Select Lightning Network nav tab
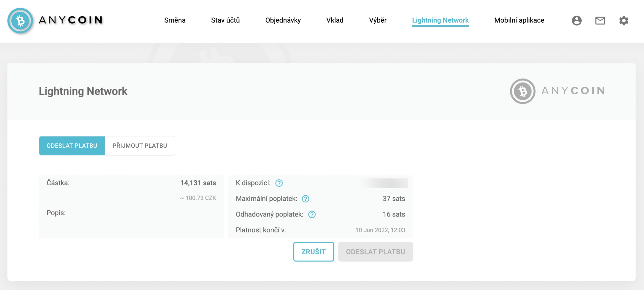Viewport: 644px width, 290px height. (x=440, y=20)
